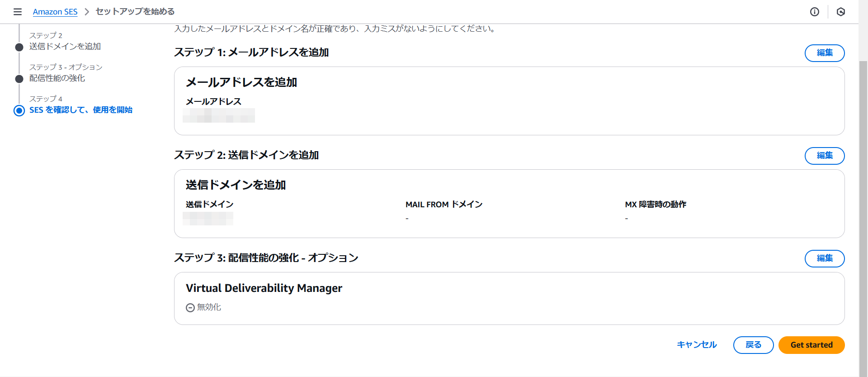Edit Step 3 deliverability options section
Screen dimensions: 868x377
pyautogui.click(x=824, y=258)
